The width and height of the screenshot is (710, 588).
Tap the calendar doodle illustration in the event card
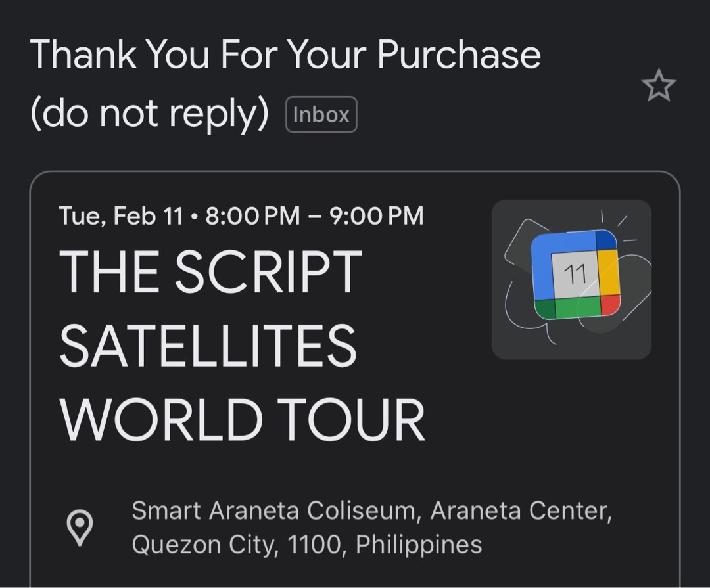tap(571, 279)
